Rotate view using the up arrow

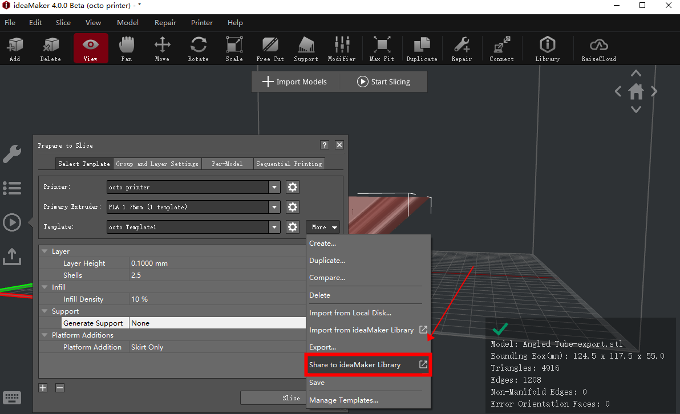pyautogui.click(x=636, y=73)
